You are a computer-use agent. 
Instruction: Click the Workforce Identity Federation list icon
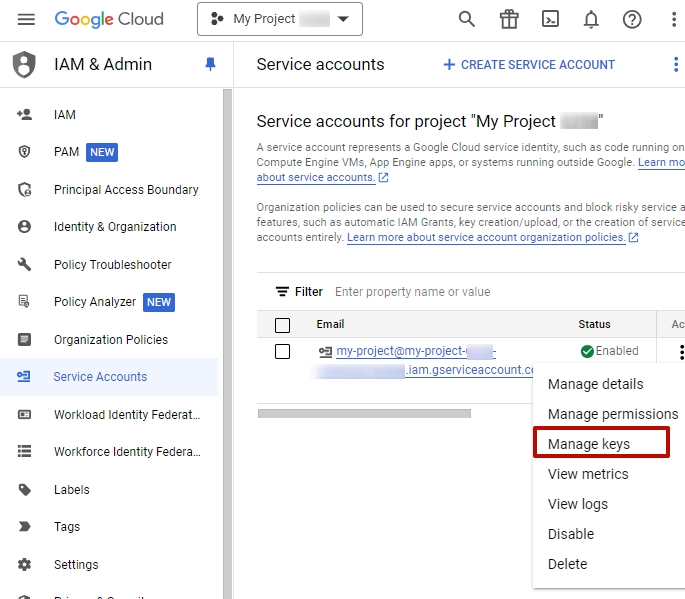[24, 451]
